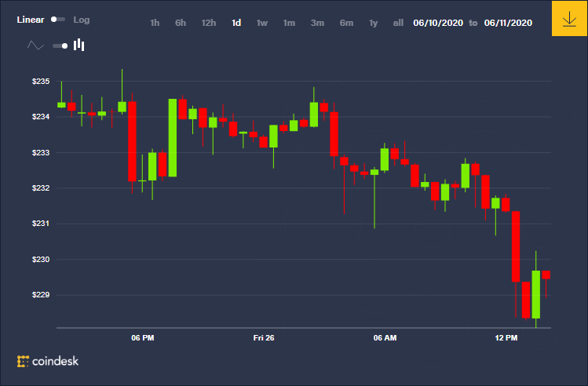Click the $231 price axis label
The height and width of the screenshot is (386, 588).
point(41,224)
